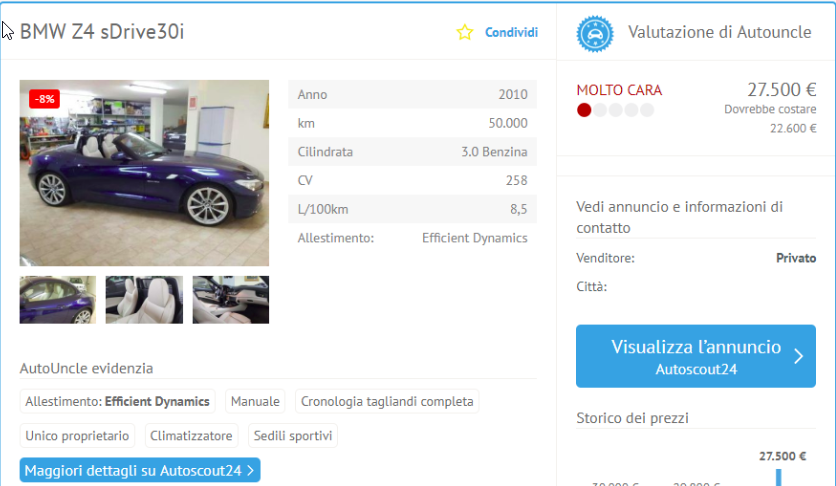Click the 27.500 € label above chart
The height and width of the screenshot is (486, 836).
[x=782, y=456]
